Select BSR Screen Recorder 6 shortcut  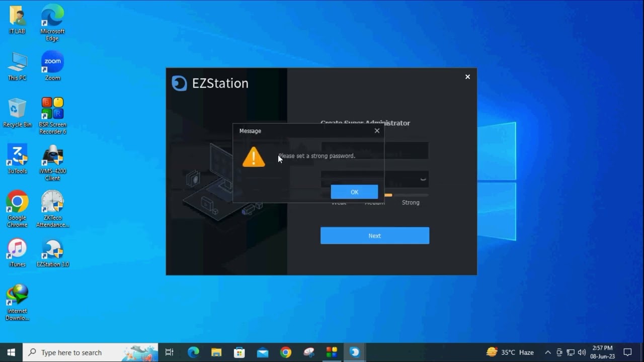click(52, 116)
